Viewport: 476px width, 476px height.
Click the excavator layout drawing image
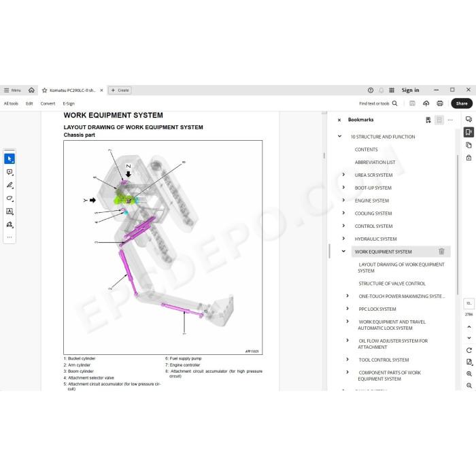click(163, 248)
